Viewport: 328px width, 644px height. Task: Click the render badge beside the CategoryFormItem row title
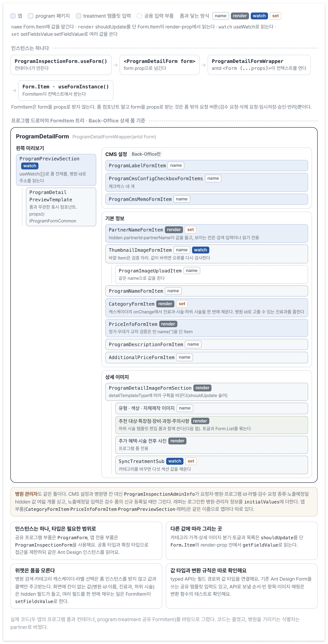pyautogui.click(x=165, y=304)
